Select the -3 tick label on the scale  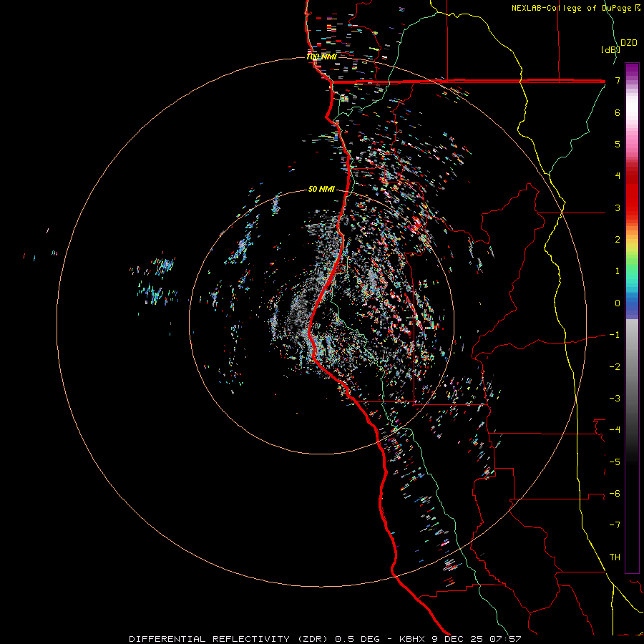[x=615, y=399]
